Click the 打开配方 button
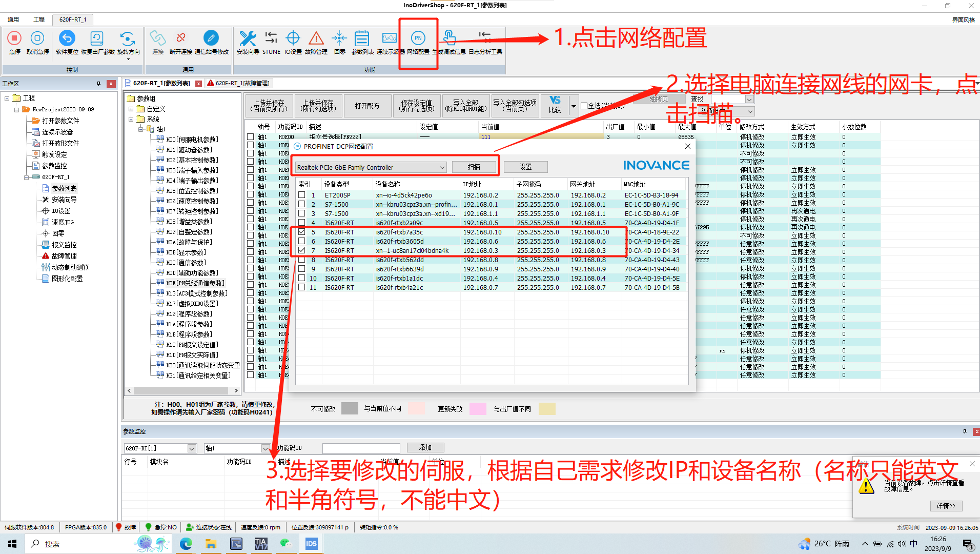The width and height of the screenshot is (980, 554). (367, 106)
